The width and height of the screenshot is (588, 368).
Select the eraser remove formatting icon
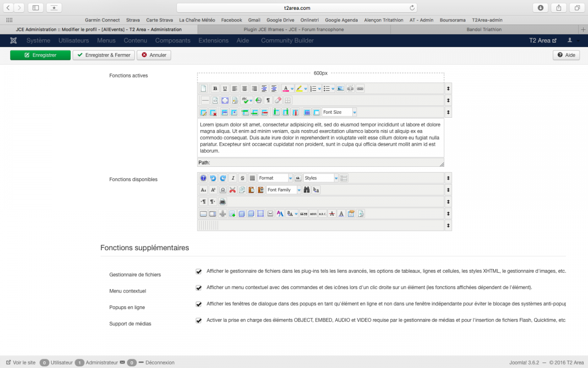278,100
